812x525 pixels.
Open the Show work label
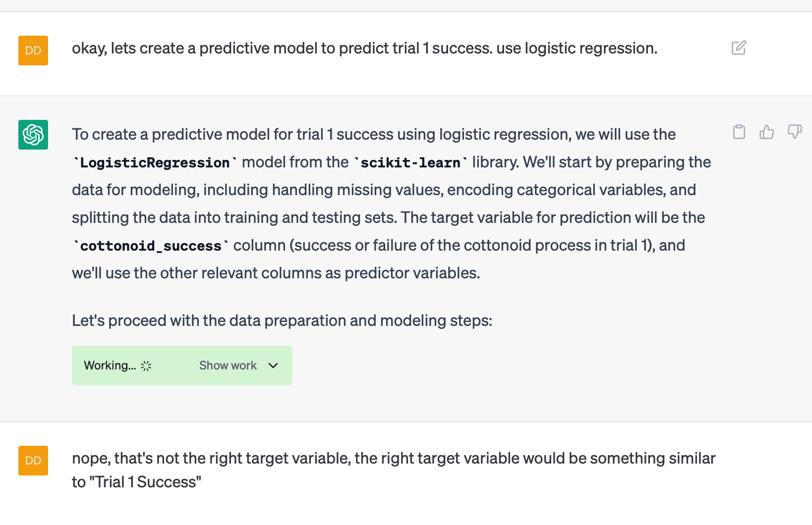coord(228,366)
